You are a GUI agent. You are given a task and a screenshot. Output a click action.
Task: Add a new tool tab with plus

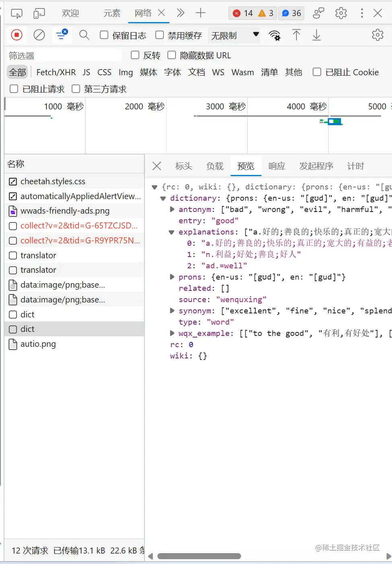[200, 13]
